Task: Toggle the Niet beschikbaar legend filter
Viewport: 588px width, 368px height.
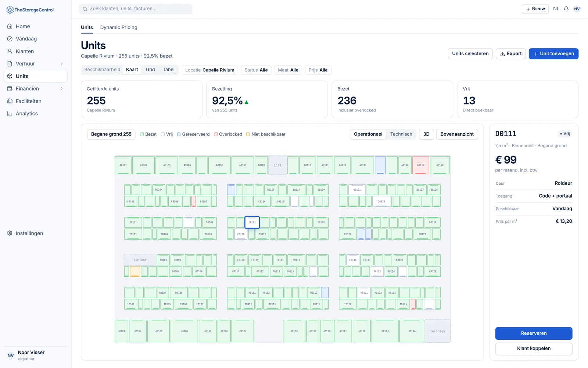Action: (266, 134)
